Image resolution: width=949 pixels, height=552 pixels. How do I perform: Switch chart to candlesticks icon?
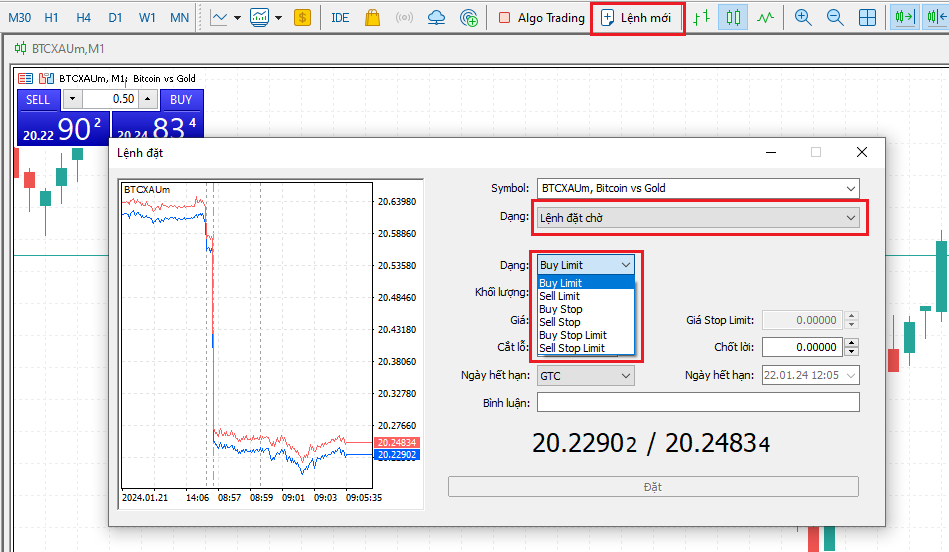[734, 18]
